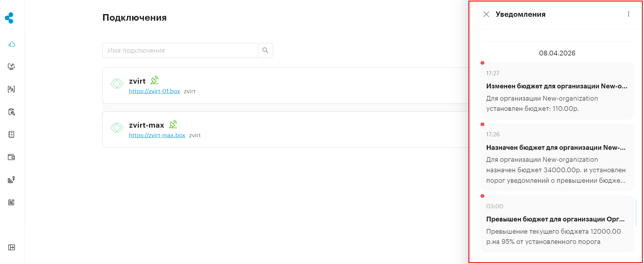Open the users group sidebar icon
Image resolution: width=644 pixels, height=264 pixels.
point(11,89)
